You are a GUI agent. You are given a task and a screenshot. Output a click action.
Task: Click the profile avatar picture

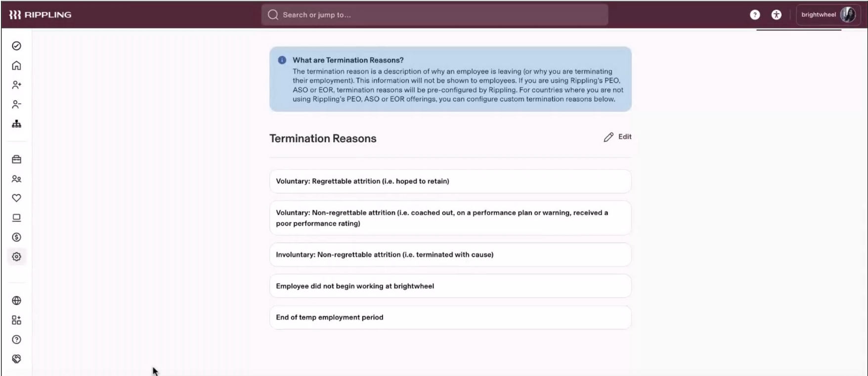point(848,15)
